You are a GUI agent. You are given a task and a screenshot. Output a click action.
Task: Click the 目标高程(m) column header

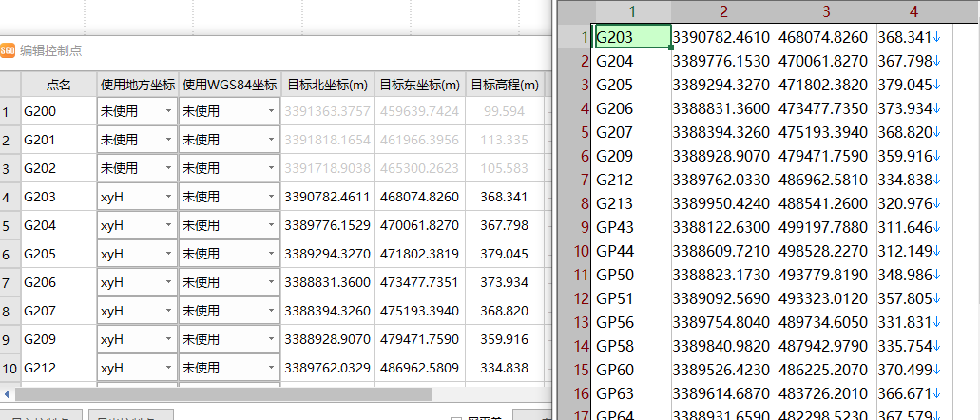click(x=505, y=85)
